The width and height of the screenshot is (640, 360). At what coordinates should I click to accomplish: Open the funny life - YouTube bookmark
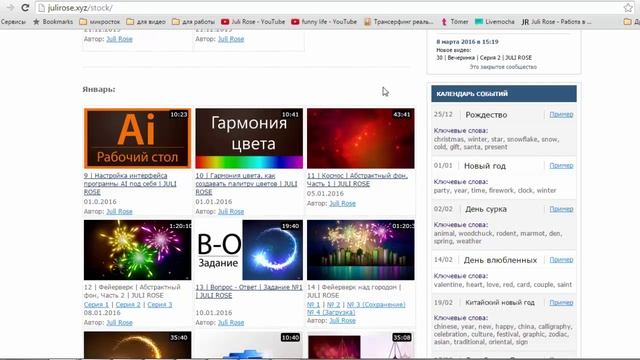click(324, 22)
